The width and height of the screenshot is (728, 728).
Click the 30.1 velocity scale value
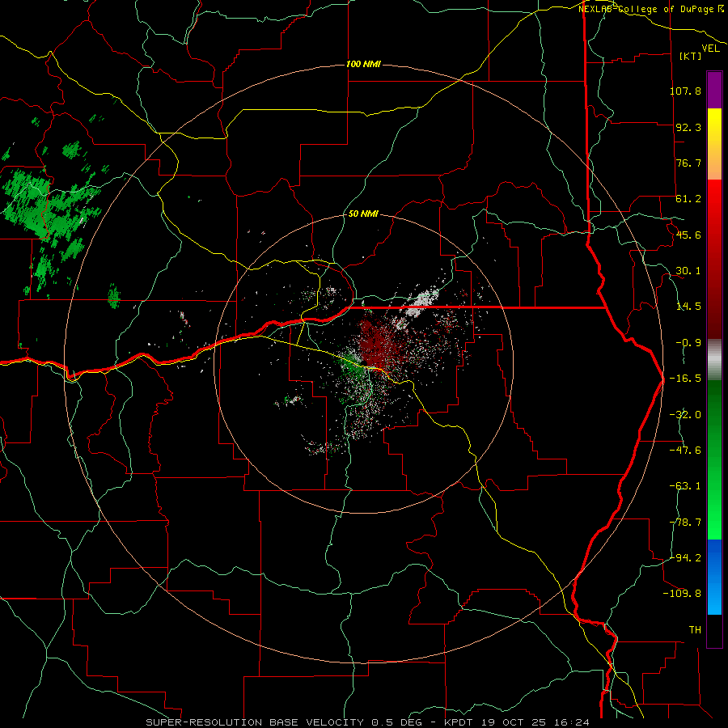click(x=688, y=271)
